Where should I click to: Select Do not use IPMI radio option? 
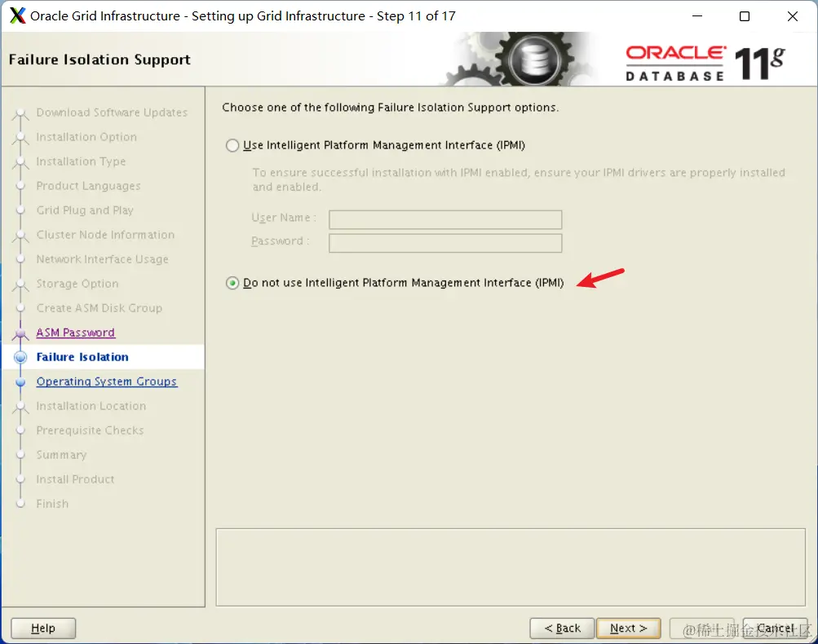(232, 283)
